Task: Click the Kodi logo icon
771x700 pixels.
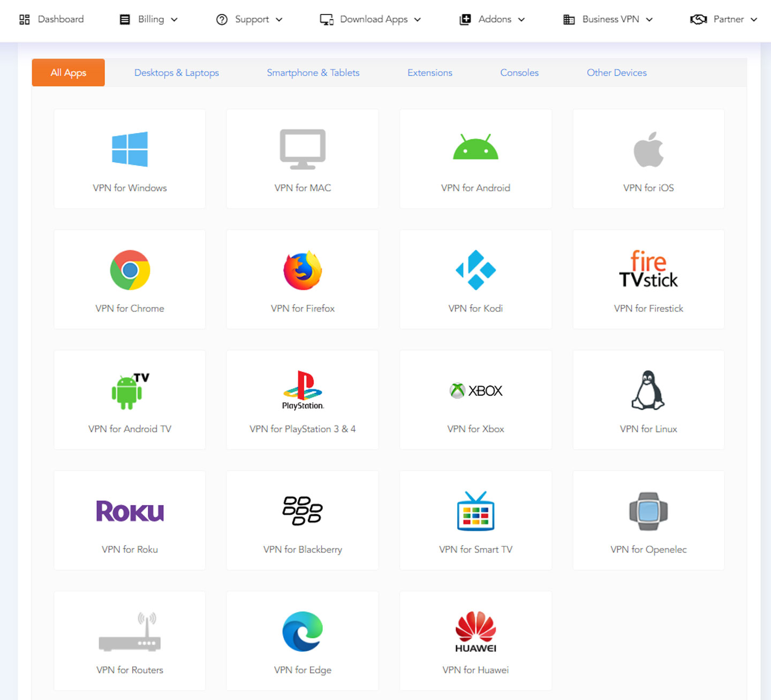Action: point(475,270)
